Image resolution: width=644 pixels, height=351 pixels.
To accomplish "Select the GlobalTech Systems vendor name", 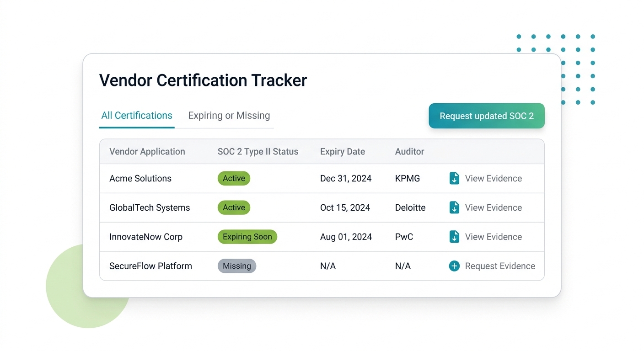I will coord(150,207).
